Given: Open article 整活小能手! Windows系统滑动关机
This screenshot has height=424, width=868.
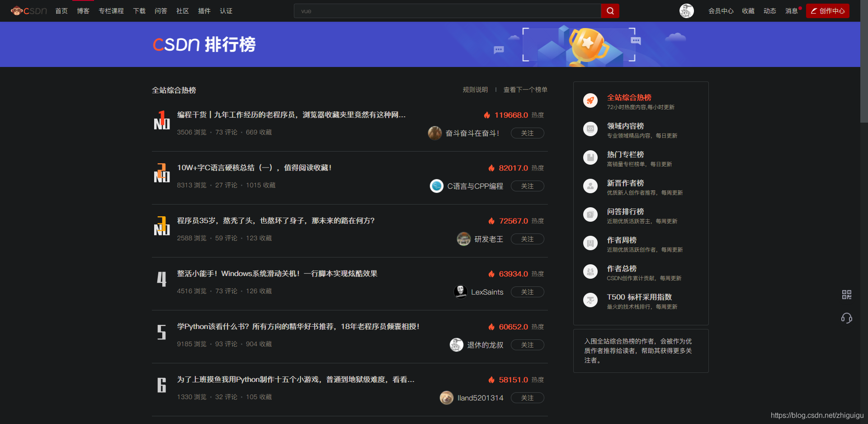Looking at the screenshot, I should click(277, 274).
